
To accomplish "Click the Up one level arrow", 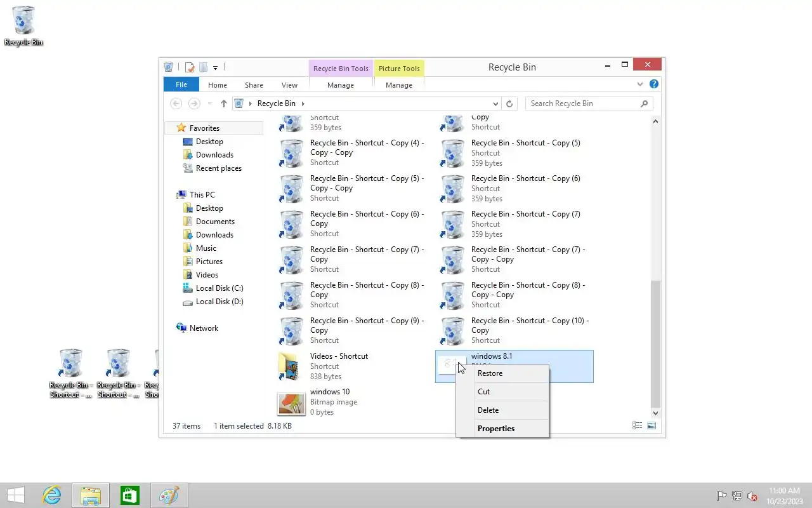I will [x=223, y=104].
